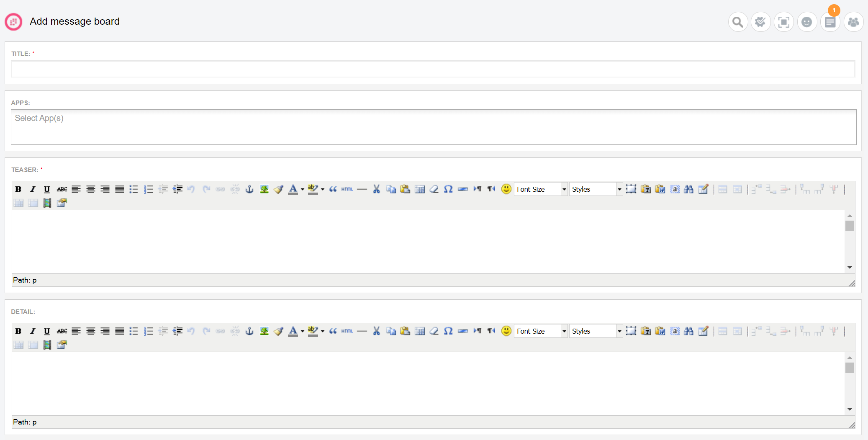This screenshot has width=868, height=440.
Task: Open the notes icon with orange badge
Action: pos(830,22)
